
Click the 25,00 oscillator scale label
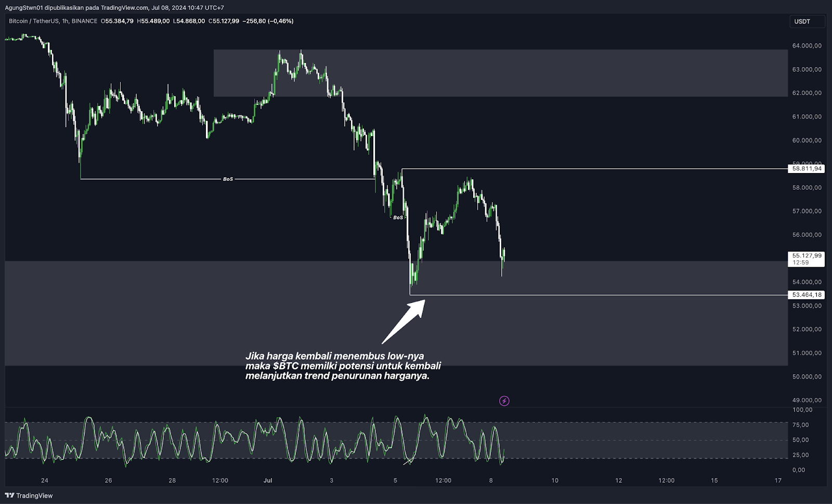click(x=801, y=455)
